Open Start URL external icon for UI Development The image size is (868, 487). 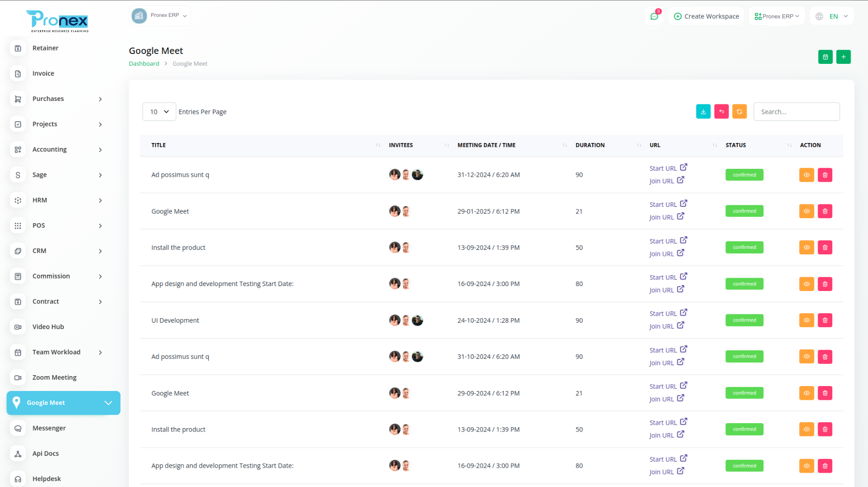683,313
